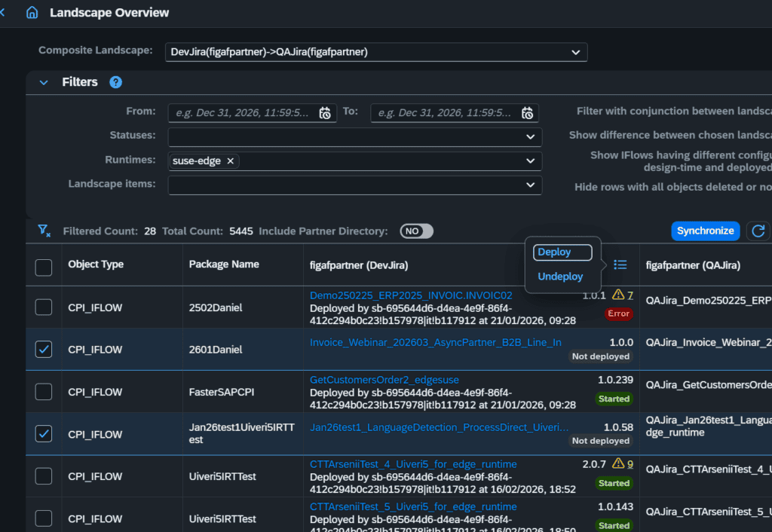772x532 pixels.
Task: Click the warning count 9 link
Action: coord(630,464)
